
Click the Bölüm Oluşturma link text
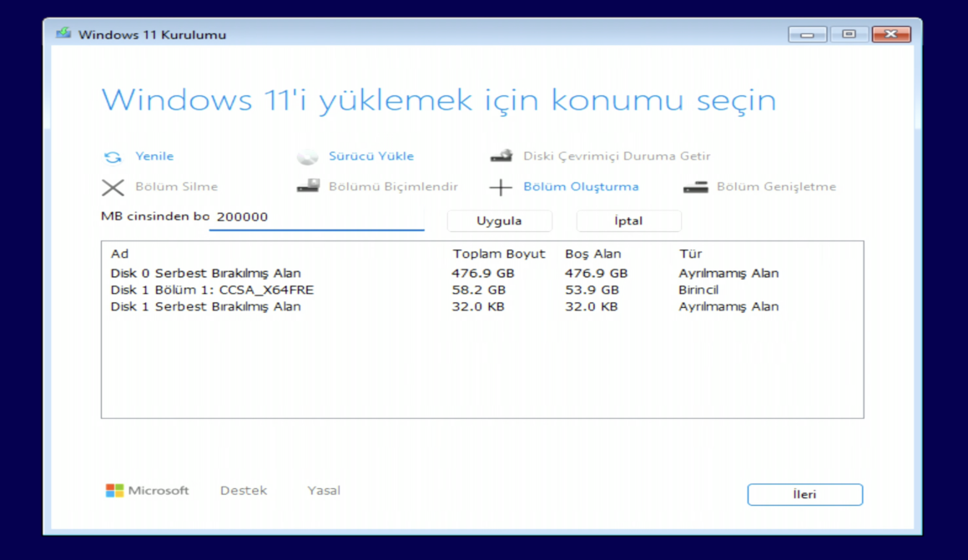click(581, 186)
